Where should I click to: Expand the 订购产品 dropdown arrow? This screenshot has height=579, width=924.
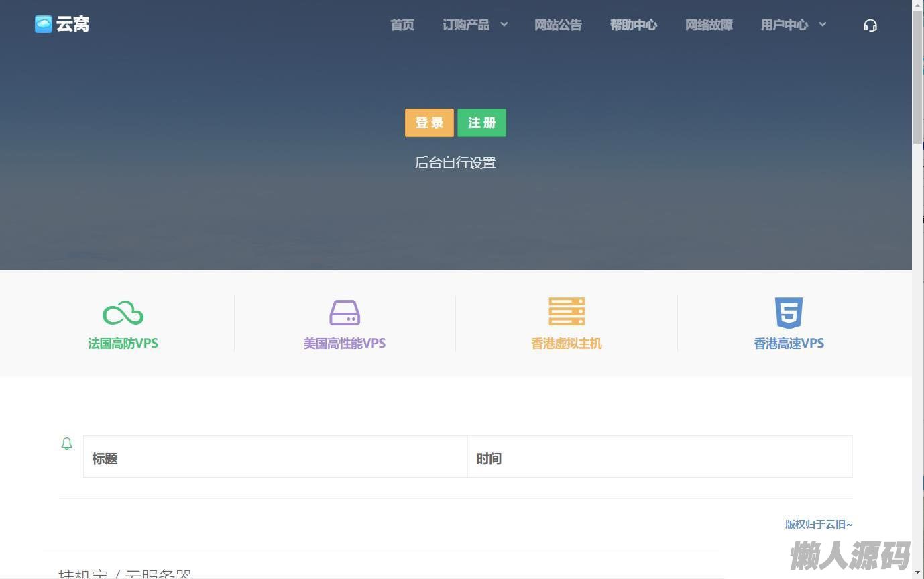click(x=504, y=25)
